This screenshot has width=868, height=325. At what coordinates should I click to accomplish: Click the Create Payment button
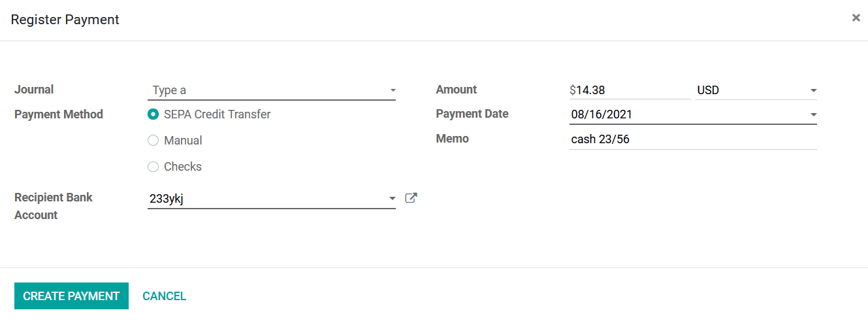[71, 296]
